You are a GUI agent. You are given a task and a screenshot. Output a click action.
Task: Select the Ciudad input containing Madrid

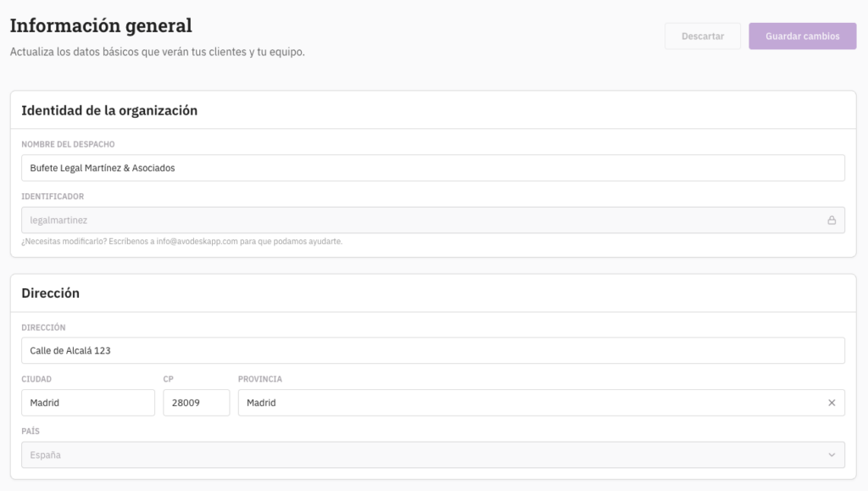point(88,403)
